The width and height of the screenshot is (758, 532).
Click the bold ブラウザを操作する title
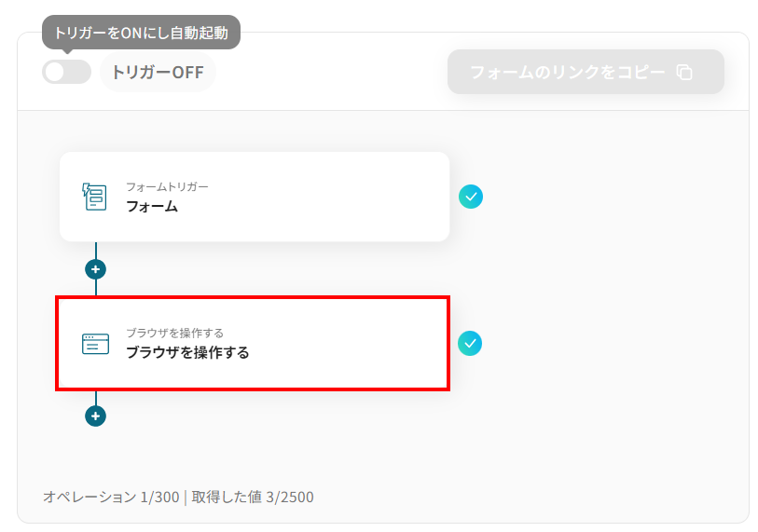click(187, 353)
